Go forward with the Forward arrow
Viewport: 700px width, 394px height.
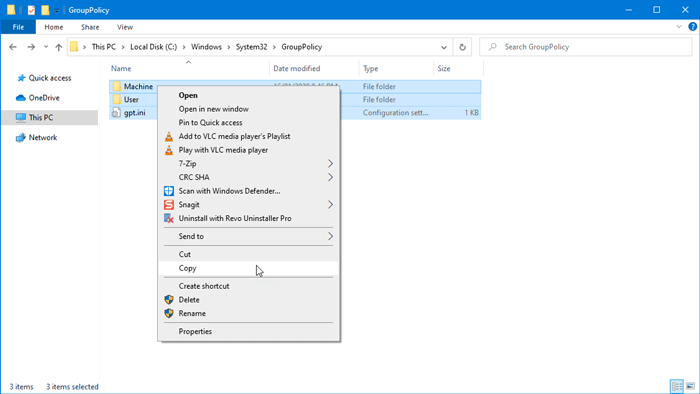tap(31, 47)
